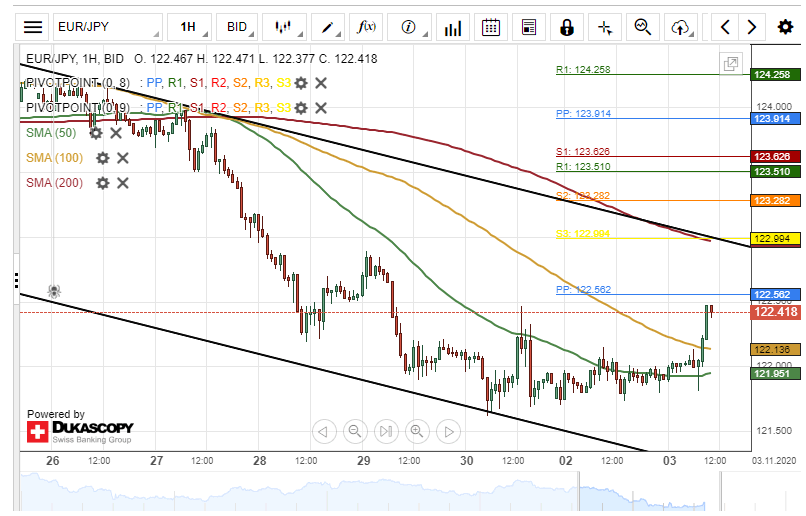Open the candlestick chart type selector
This screenshot has height=516, width=806.
point(284,27)
